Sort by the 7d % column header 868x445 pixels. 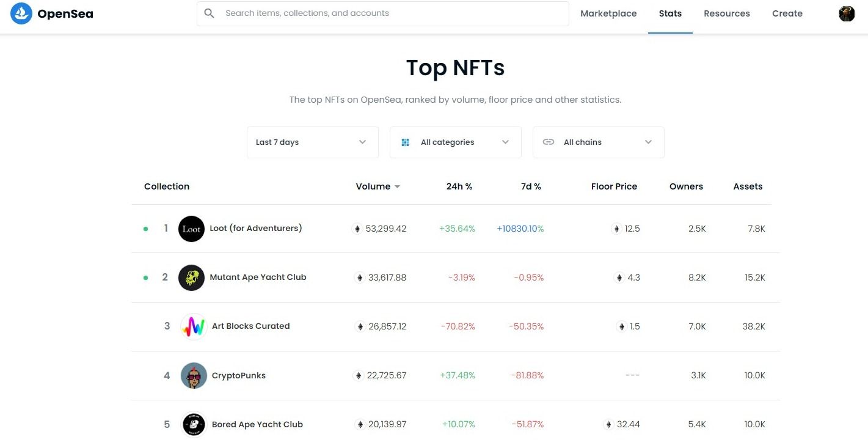[531, 186]
